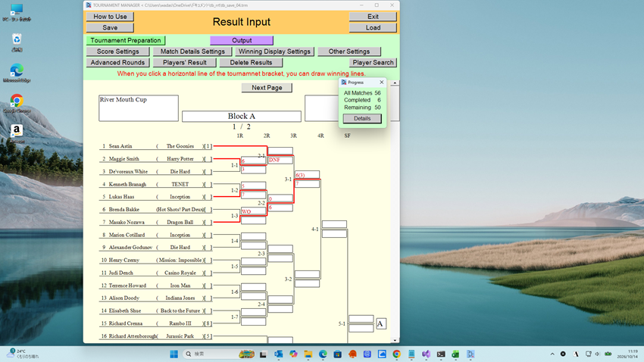Open Score Settings
This screenshot has width=644, height=362.
pyautogui.click(x=118, y=51)
